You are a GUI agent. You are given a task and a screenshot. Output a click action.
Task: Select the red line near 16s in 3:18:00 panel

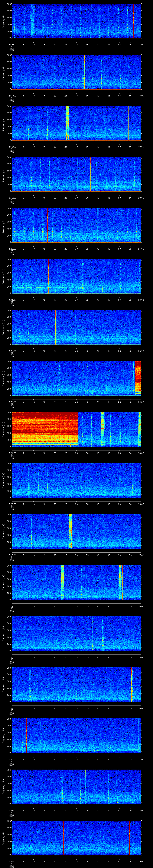click(46, 123)
